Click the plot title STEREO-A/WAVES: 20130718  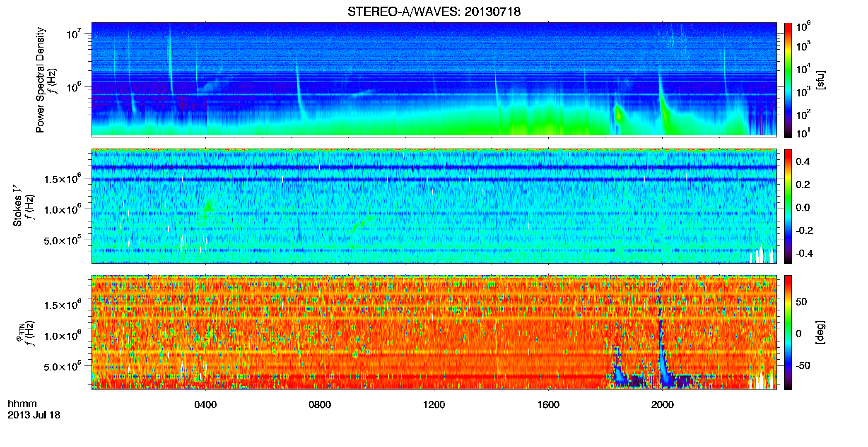434,12
